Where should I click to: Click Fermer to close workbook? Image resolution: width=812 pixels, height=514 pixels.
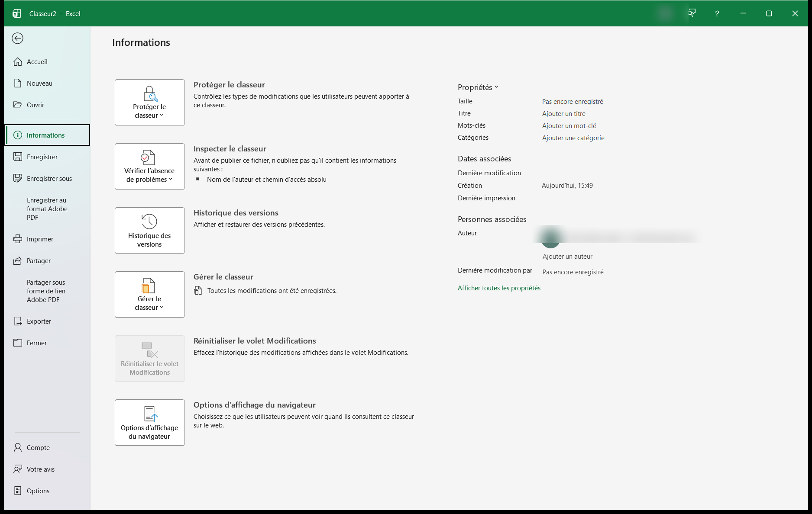pyautogui.click(x=47, y=343)
